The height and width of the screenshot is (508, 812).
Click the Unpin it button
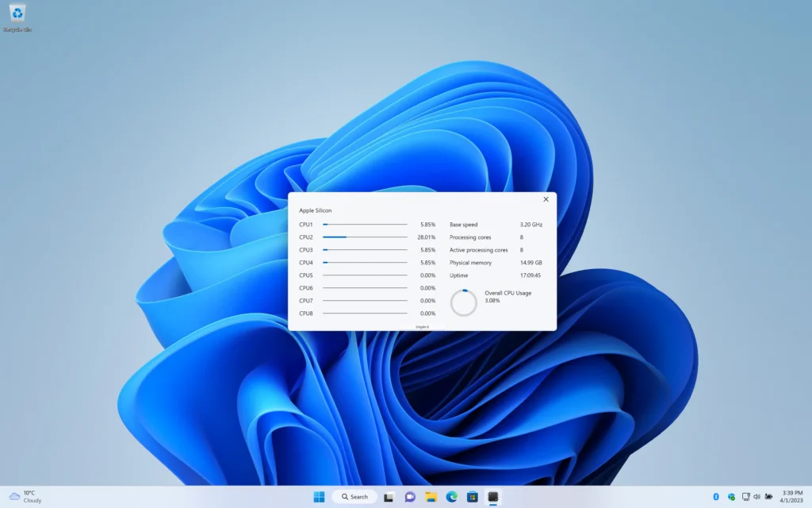point(422,327)
